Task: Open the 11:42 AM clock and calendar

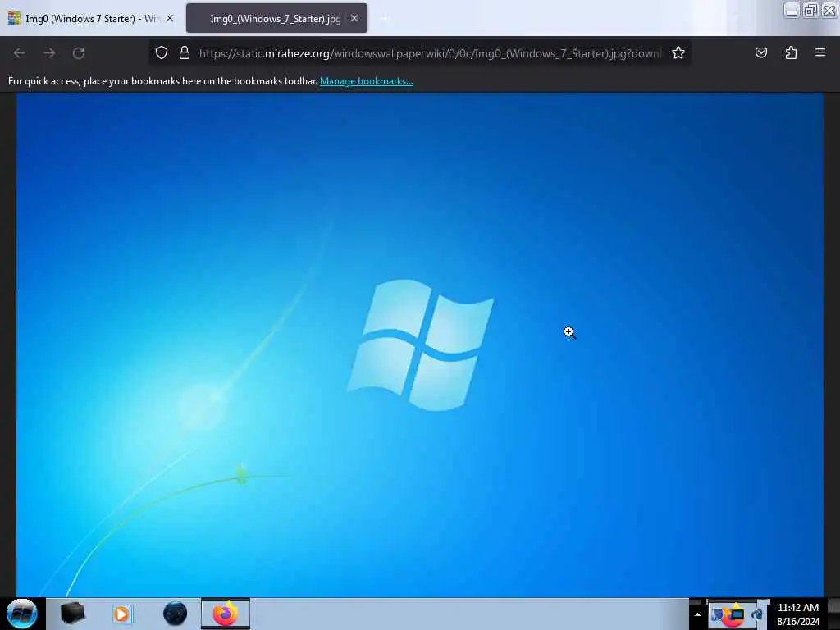Action: (x=798, y=614)
